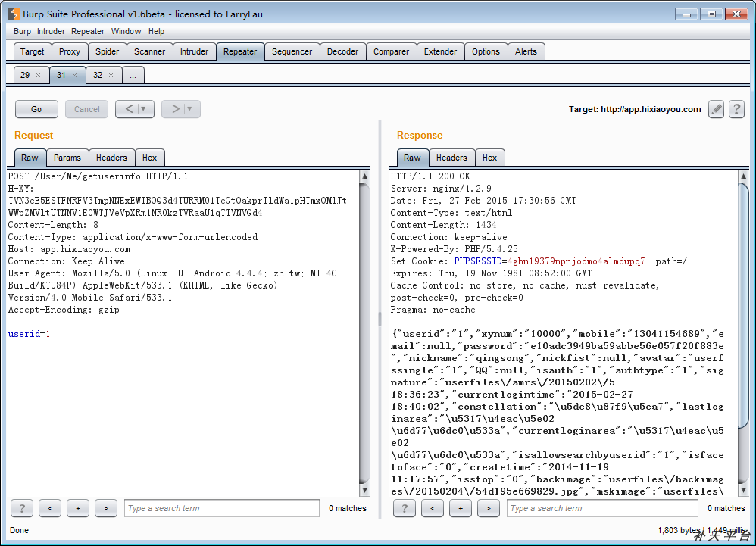Switch to the Target tab
The height and width of the screenshot is (546, 756).
(x=33, y=51)
